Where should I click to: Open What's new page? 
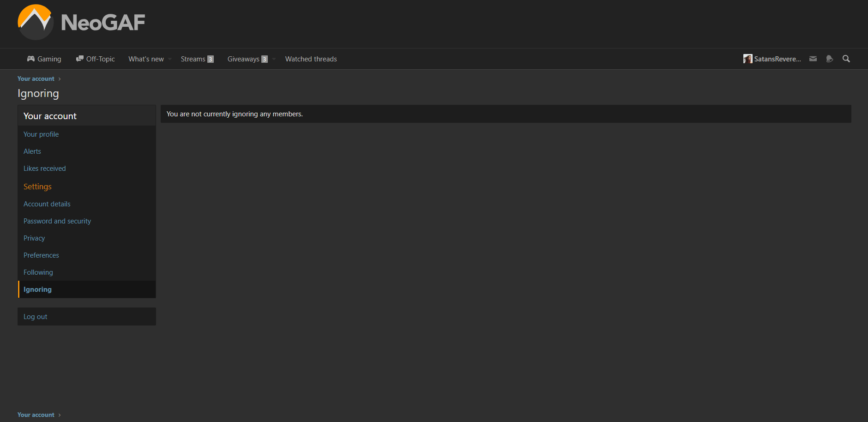pos(146,59)
